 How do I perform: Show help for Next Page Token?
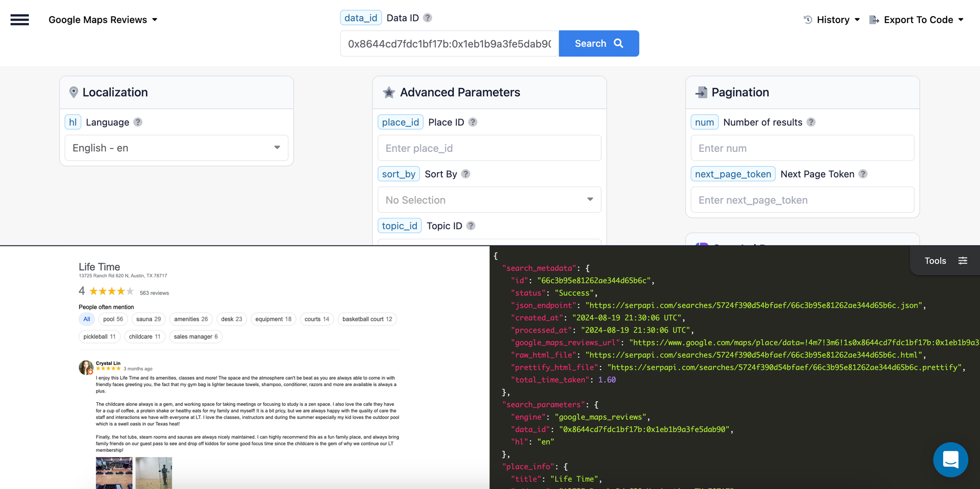point(863,174)
